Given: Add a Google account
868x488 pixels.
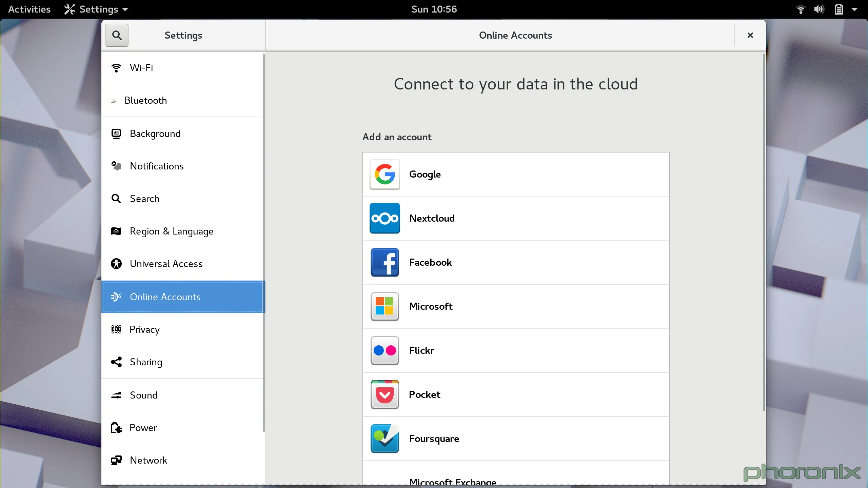Looking at the screenshot, I should [516, 174].
